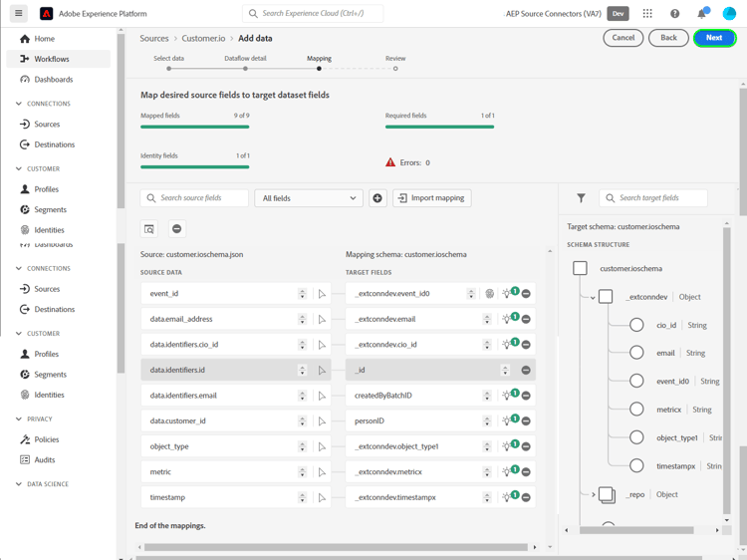Viewport: 747px width, 560px height.
Task: Collapse the _extconndev object node
Action: (593, 298)
